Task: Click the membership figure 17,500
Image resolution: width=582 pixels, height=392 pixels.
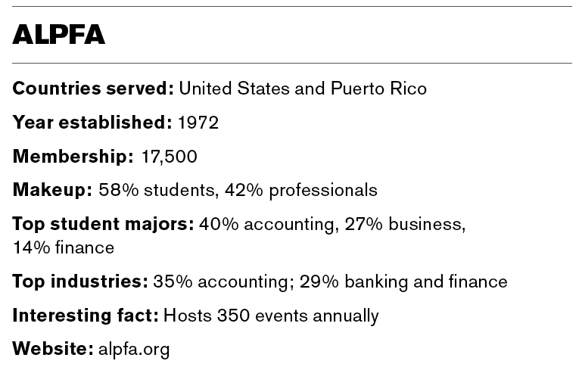Action: pyautogui.click(x=170, y=157)
